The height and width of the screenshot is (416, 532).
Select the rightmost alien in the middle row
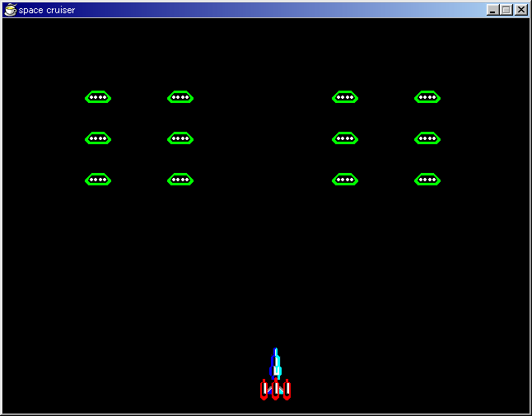coord(427,138)
